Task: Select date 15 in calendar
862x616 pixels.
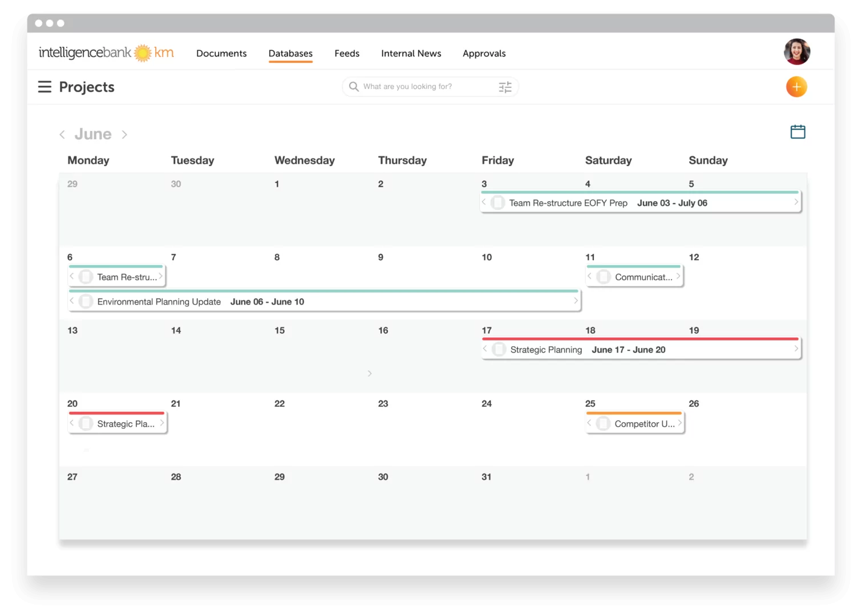Action: pyautogui.click(x=280, y=330)
